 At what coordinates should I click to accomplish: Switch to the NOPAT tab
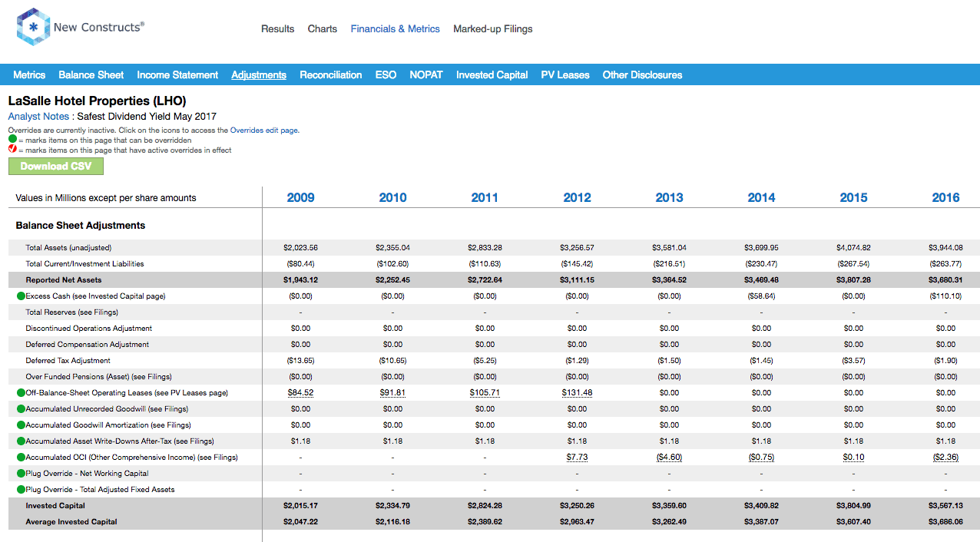[x=426, y=74]
